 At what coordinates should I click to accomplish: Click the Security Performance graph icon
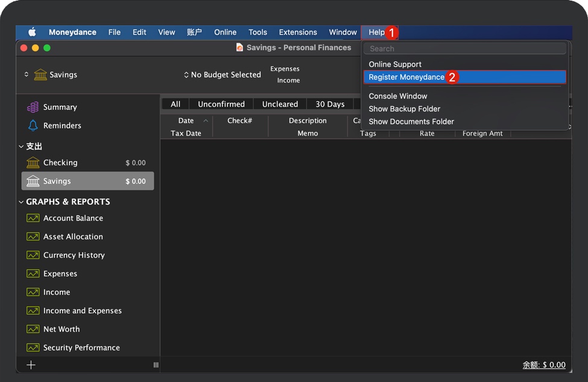pyautogui.click(x=33, y=348)
